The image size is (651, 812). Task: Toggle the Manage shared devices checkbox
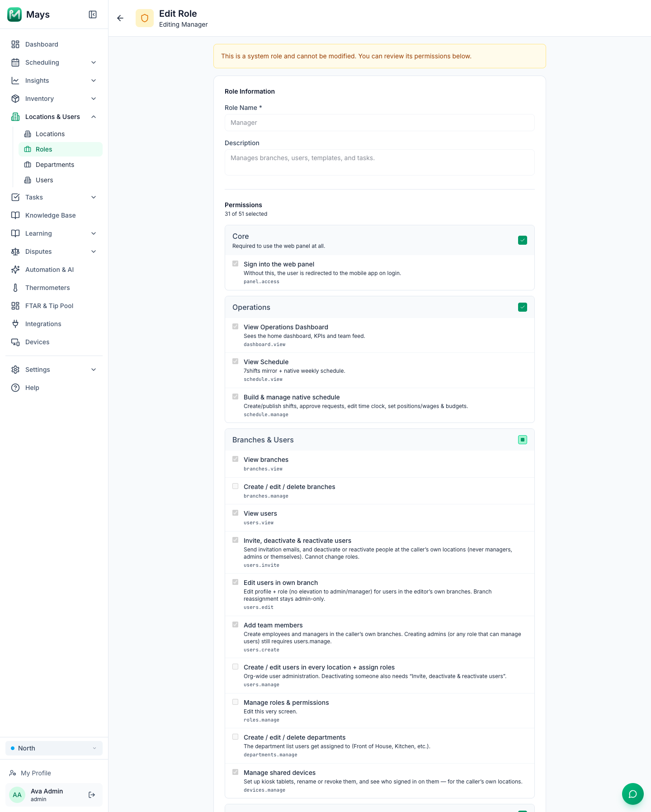point(236,772)
